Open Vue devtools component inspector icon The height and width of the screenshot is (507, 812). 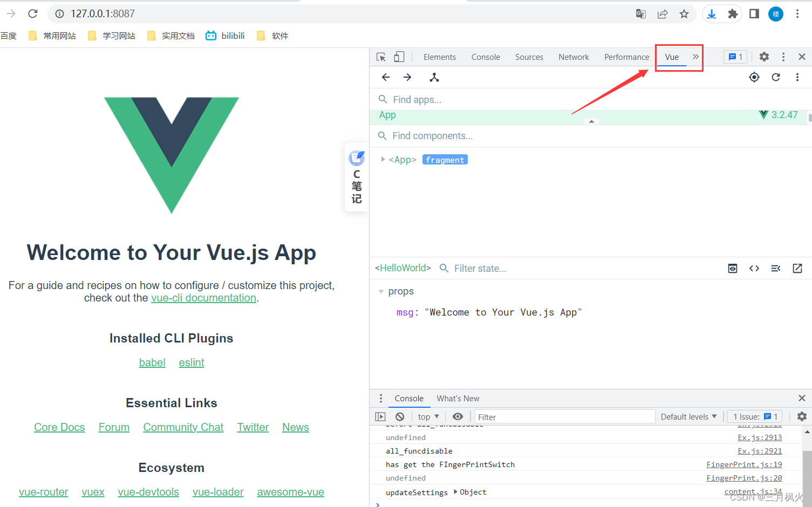[x=434, y=77]
